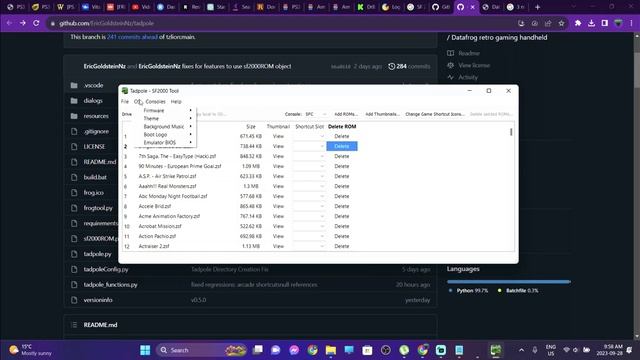This screenshot has height=360, width=640.
Task: Go back in the browser
Action: pos(9,23)
